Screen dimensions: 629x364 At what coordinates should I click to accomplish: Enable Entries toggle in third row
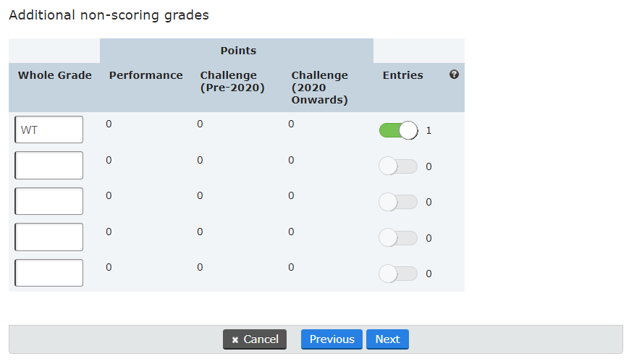(399, 202)
